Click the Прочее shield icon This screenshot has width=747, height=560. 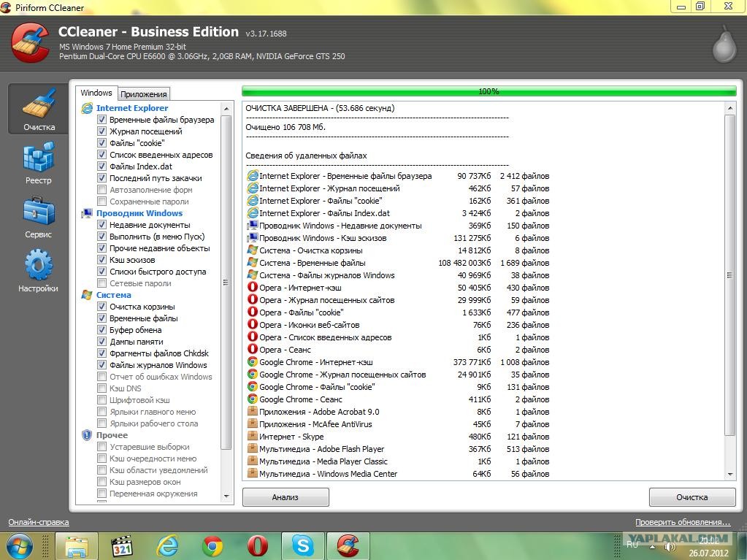point(87,435)
